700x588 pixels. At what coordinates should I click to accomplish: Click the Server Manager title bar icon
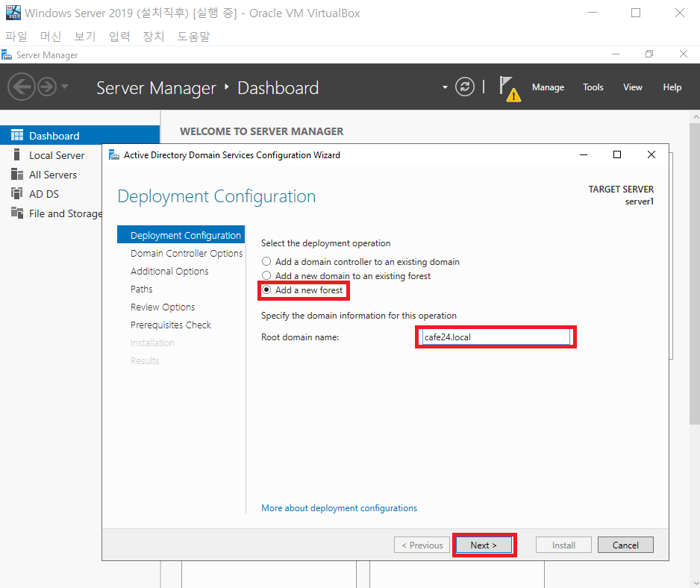(x=7, y=55)
